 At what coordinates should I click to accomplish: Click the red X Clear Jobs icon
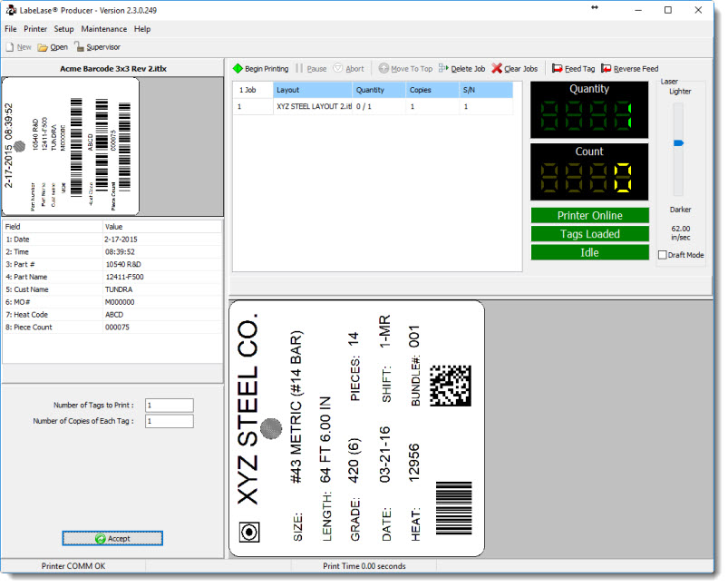(497, 68)
